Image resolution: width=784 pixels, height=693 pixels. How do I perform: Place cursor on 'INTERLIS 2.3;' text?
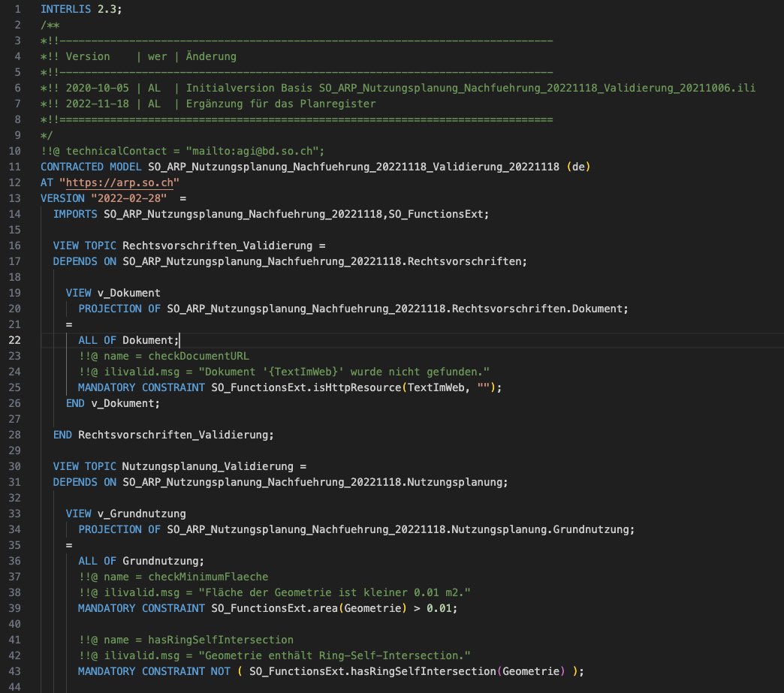pyautogui.click(x=81, y=9)
